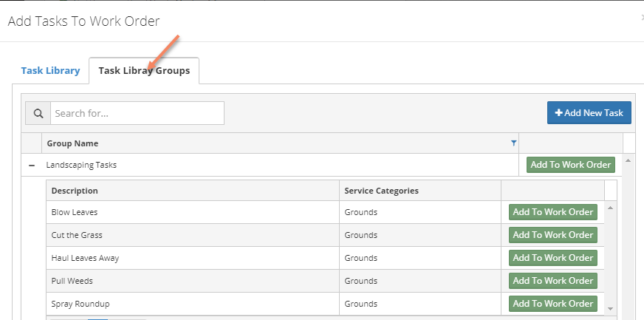
Task: Open the Group Name column filter icon
Action: pos(513,143)
